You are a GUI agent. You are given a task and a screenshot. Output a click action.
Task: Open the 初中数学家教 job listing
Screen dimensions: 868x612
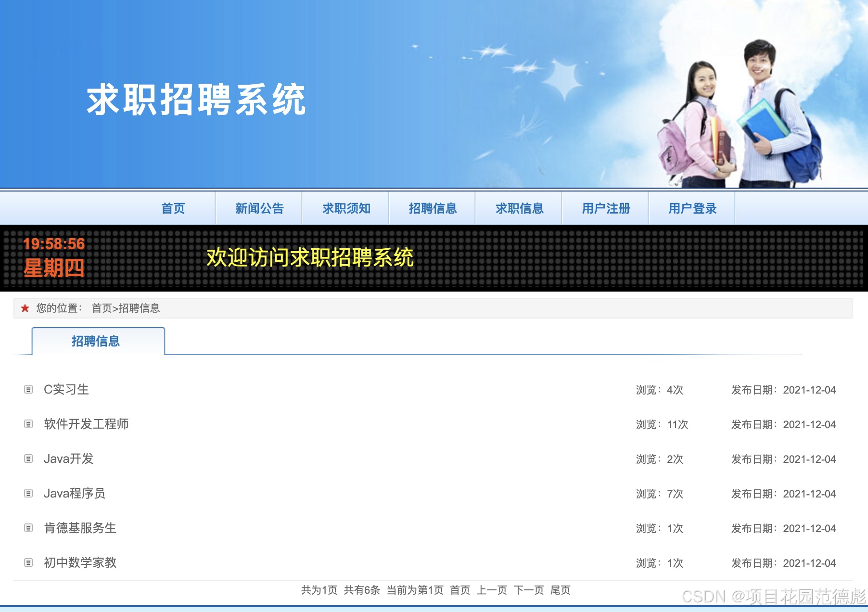point(80,562)
